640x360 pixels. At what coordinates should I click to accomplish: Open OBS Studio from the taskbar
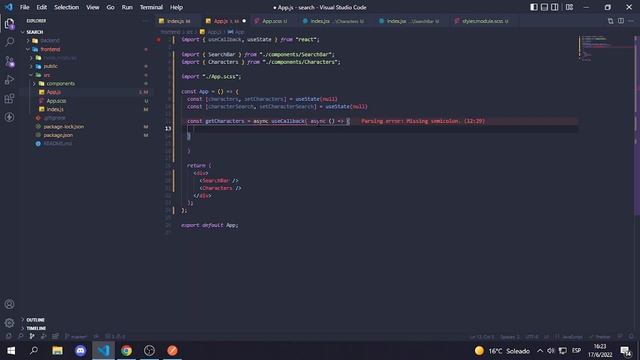click(149, 350)
